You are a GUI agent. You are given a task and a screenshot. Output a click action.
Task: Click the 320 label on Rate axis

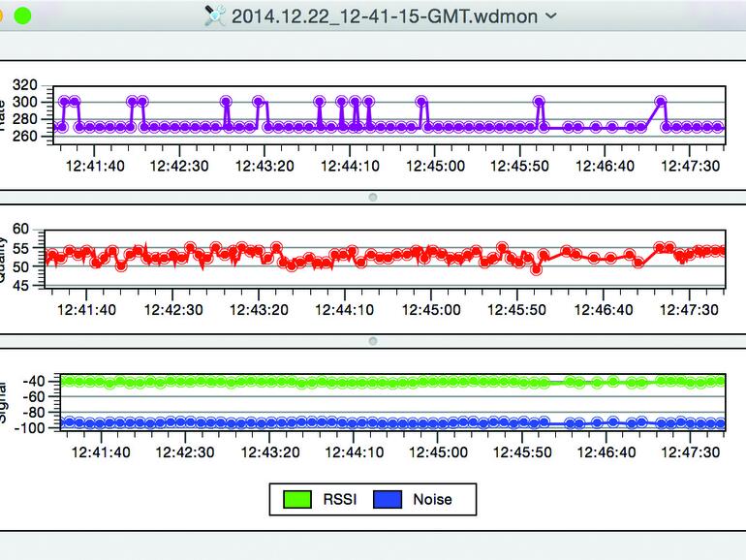pos(25,84)
